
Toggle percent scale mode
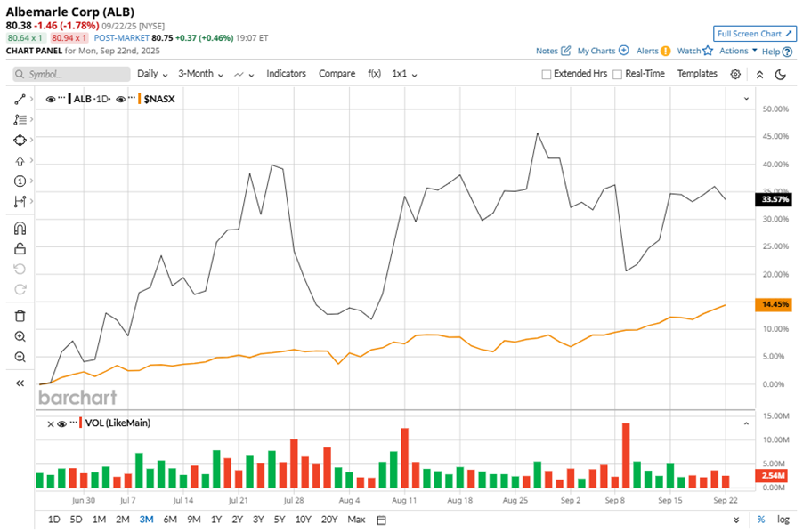point(761,520)
